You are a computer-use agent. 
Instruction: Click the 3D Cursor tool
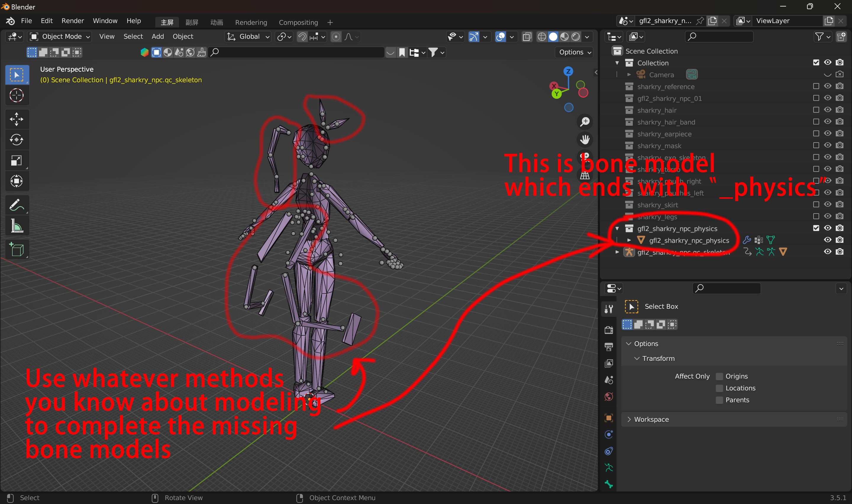[x=16, y=96]
